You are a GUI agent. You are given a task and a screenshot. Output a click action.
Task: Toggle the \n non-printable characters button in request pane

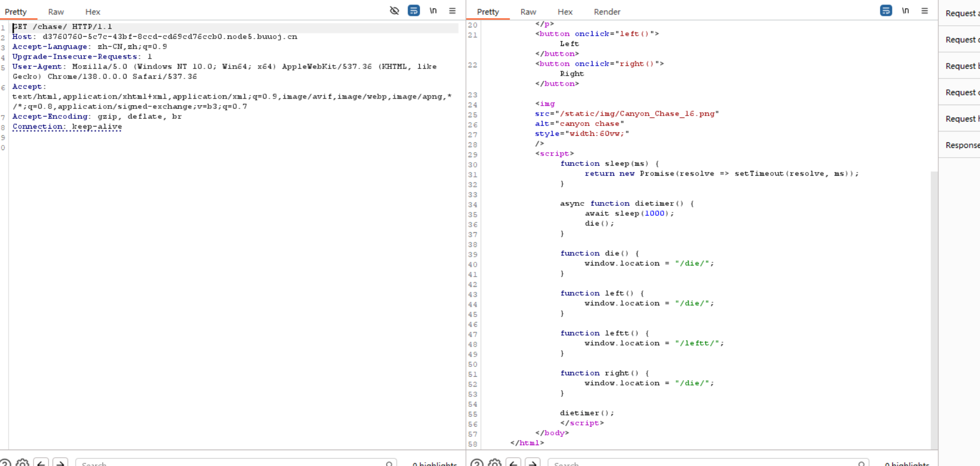433,10
